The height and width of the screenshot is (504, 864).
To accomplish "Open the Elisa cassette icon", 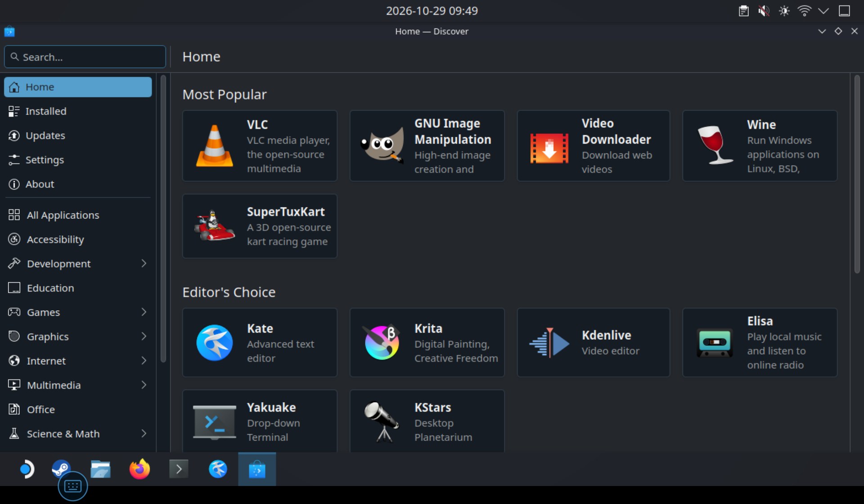I will click(x=715, y=342).
